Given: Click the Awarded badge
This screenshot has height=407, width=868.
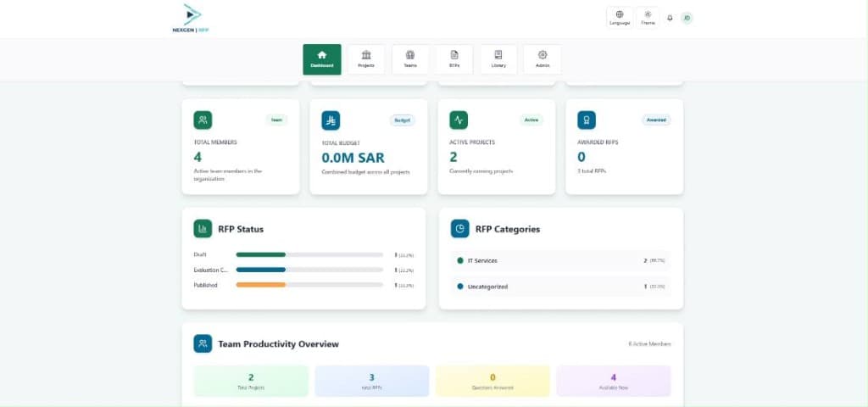Looking at the screenshot, I should (656, 120).
